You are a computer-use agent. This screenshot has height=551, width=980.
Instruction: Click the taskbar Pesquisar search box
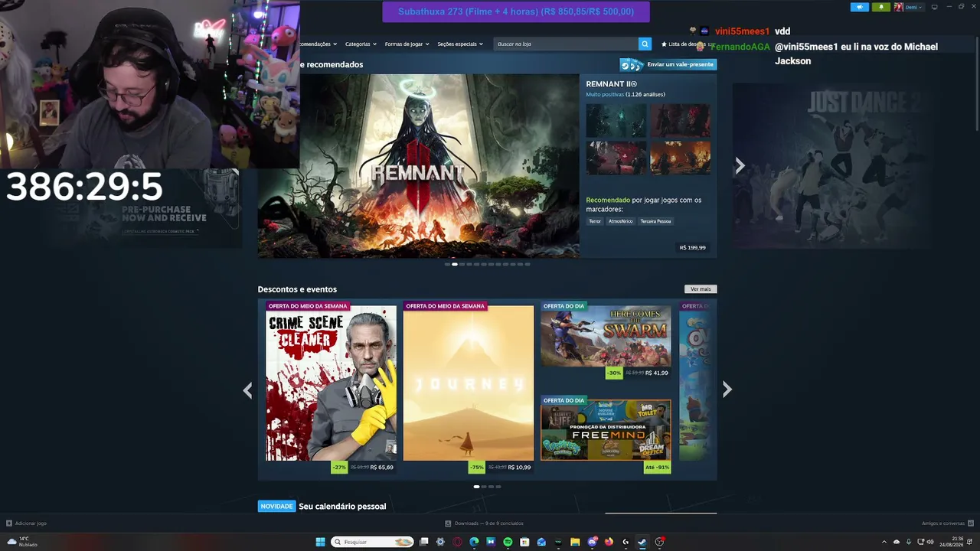[x=373, y=542]
